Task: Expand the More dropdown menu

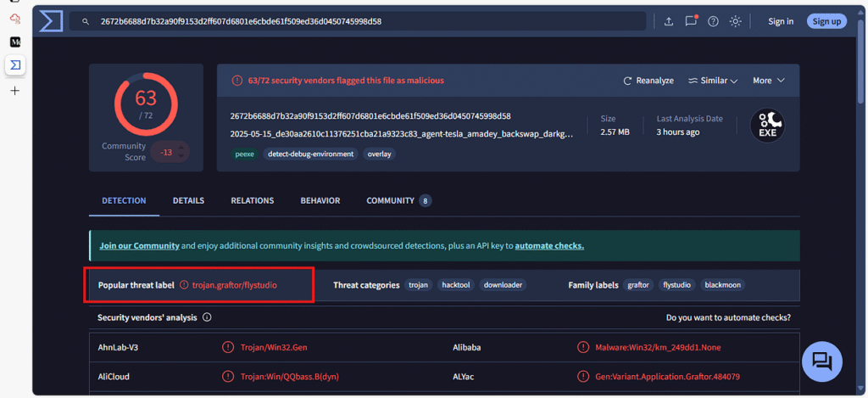Action: tap(769, 81)
